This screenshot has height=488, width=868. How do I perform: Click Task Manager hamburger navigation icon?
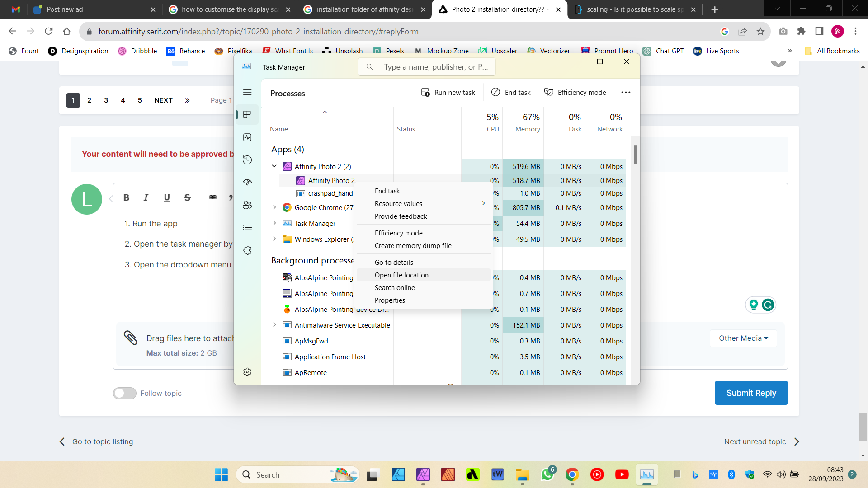(247, 92)
